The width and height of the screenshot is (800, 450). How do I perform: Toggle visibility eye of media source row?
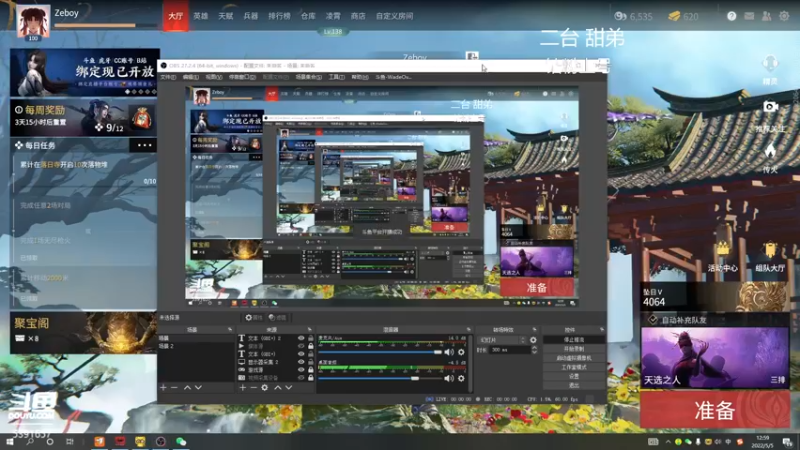click(x=301, y=346)
